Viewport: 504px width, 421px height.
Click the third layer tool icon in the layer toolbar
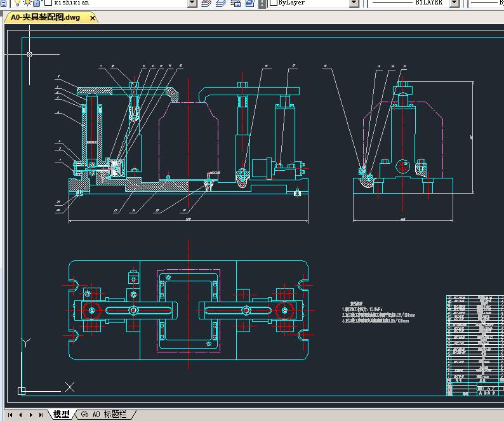234,3
